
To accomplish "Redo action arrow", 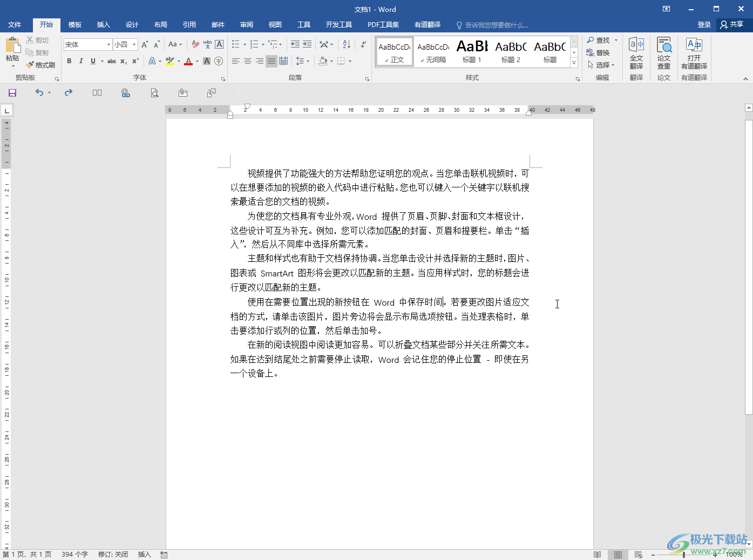I will pos(69,93).
